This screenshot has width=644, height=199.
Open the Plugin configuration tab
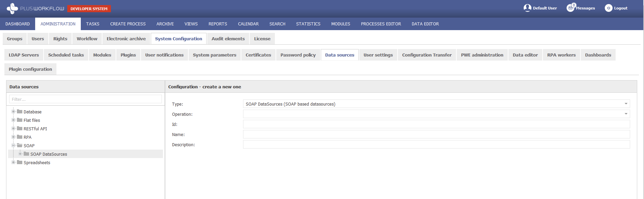(x=30, y=69)
